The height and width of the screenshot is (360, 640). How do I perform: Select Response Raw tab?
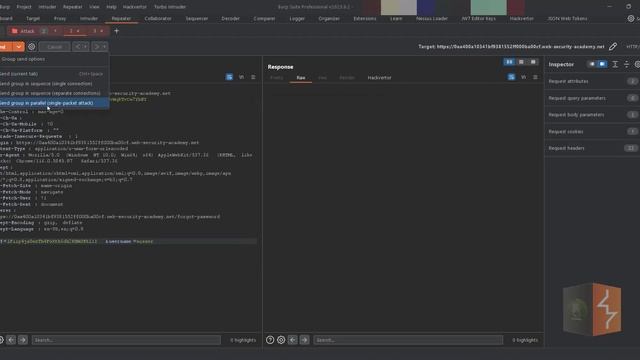tap(301, 78)
